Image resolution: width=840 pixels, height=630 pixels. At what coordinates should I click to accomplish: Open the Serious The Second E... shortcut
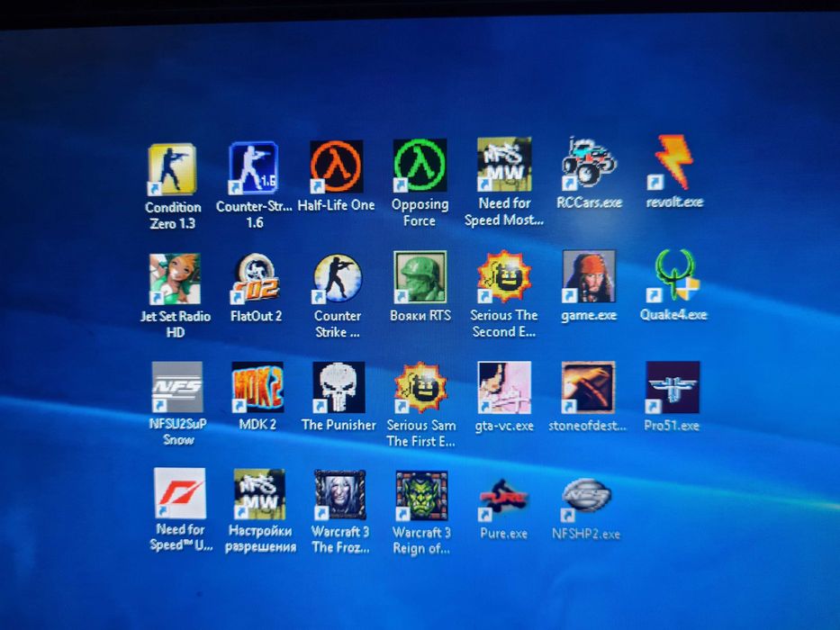coord(504,277)
